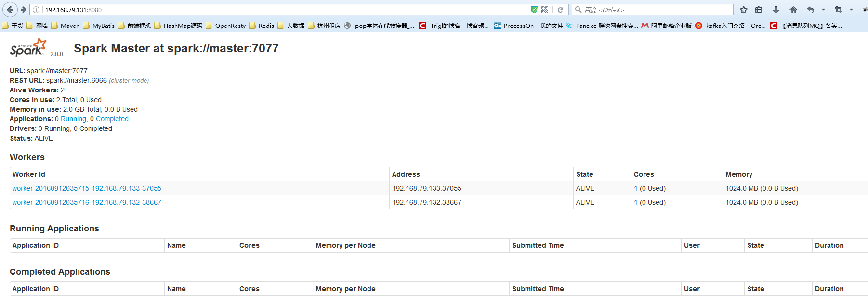868x307 pixels.
Task: Open the Maven bookmark folder
Action: 65,26
